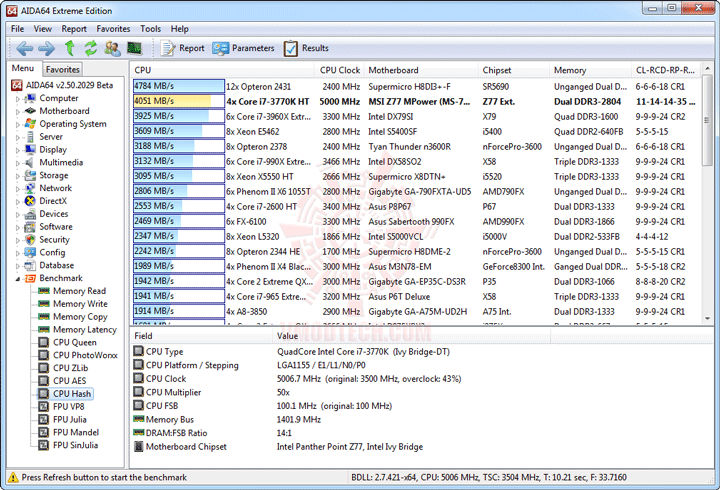Expand the Multimedia tree node
This screenshot has width=720, height=490.
[18, 163]
